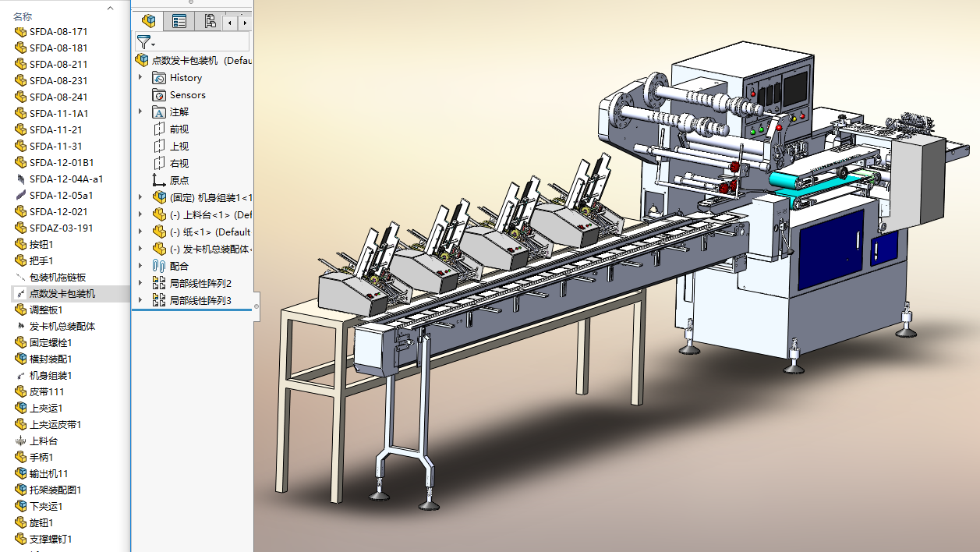Click the 局部线性阵列2 pattern icon
The width and height of the screenshot is (980, 552).
[159, 283]
